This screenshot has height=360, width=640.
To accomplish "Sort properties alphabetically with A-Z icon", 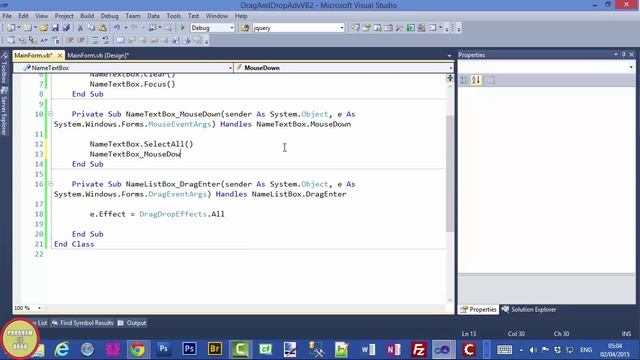I will coord(476,80).
